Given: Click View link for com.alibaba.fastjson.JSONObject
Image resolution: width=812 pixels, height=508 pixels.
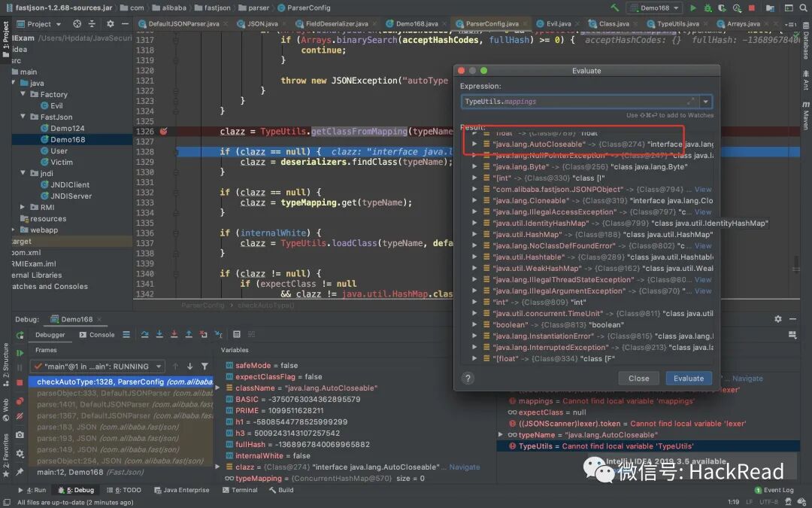Looking at the screenshot, I should 703,189.
